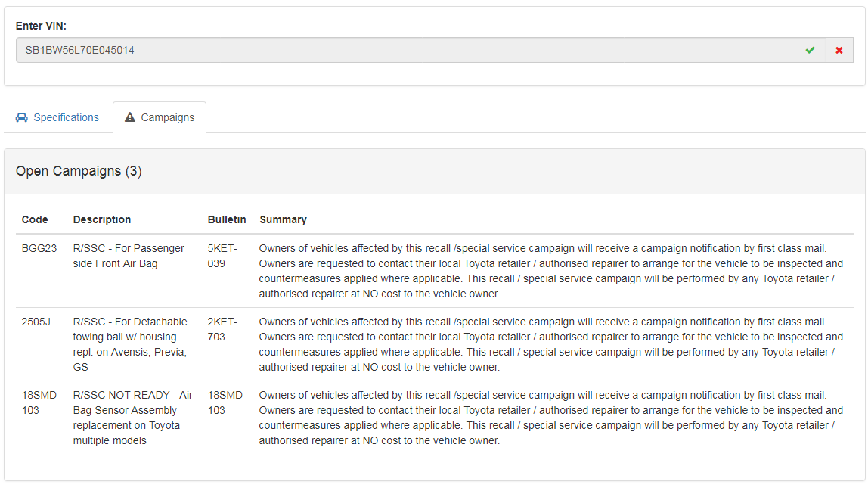Click the Air Bag Sensor Assembly replacement description
This screenshot has height=488, width=868.
click(132, 418)
